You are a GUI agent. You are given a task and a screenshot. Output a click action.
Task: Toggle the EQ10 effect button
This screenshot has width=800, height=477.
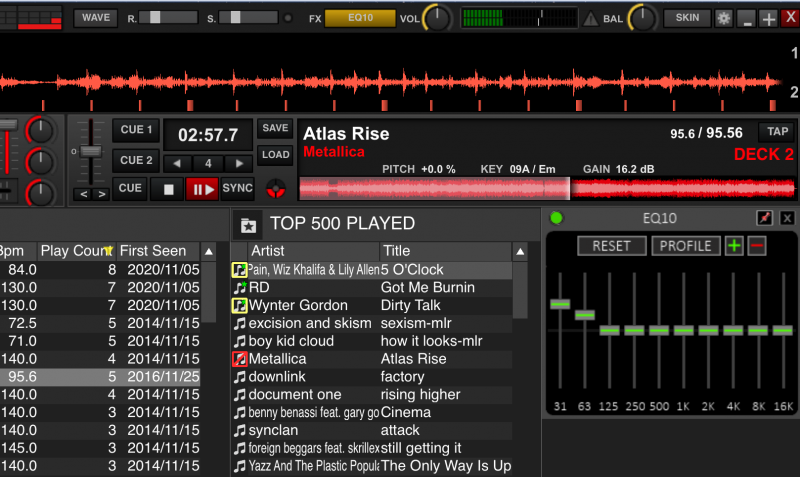click(360, 18)
